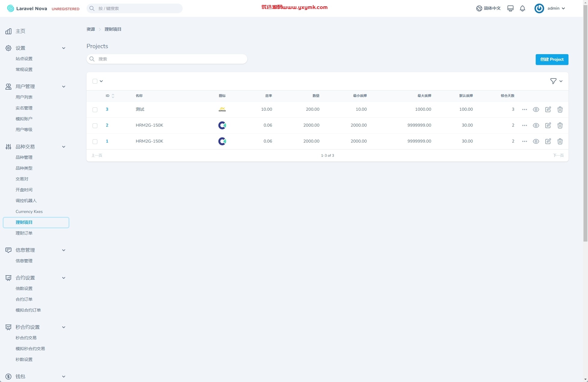588x382 pixels.
Task: Open 理财订单 in the sidebar
Action: tap(24, 233)
